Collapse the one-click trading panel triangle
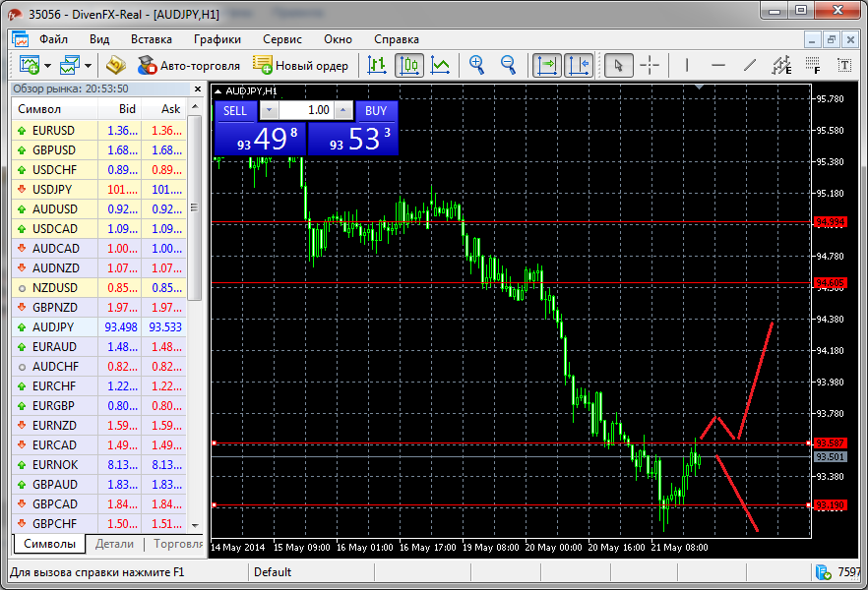The height and width of the screenshot is (590, 868). (x=217, y=91)
